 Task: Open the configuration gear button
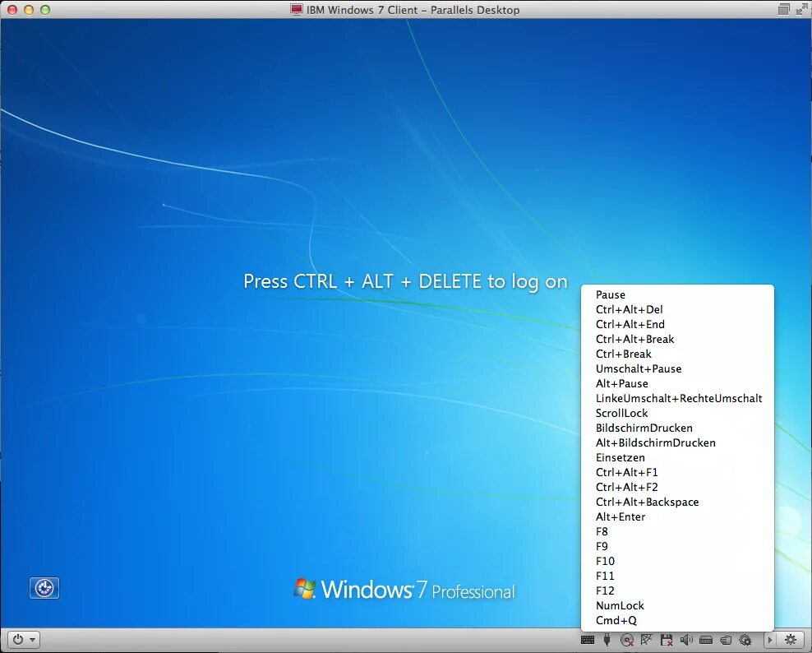click(x=791, y=640)
